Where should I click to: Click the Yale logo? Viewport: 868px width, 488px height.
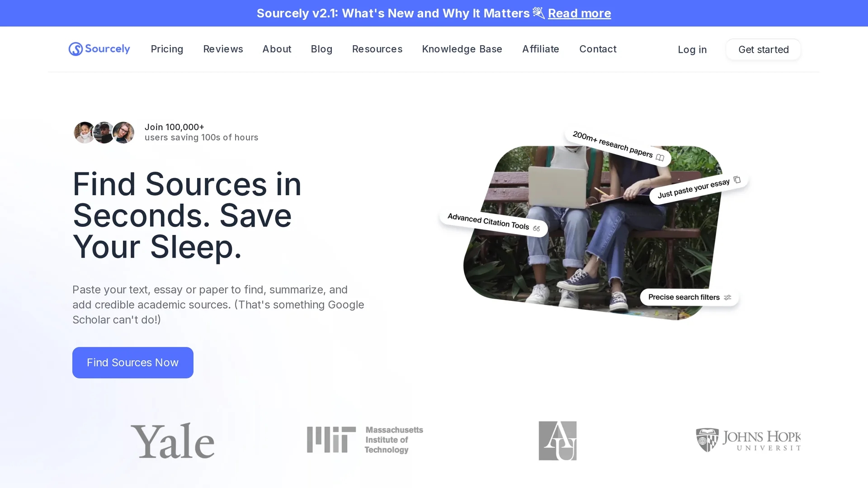click(x=172, y=441)
